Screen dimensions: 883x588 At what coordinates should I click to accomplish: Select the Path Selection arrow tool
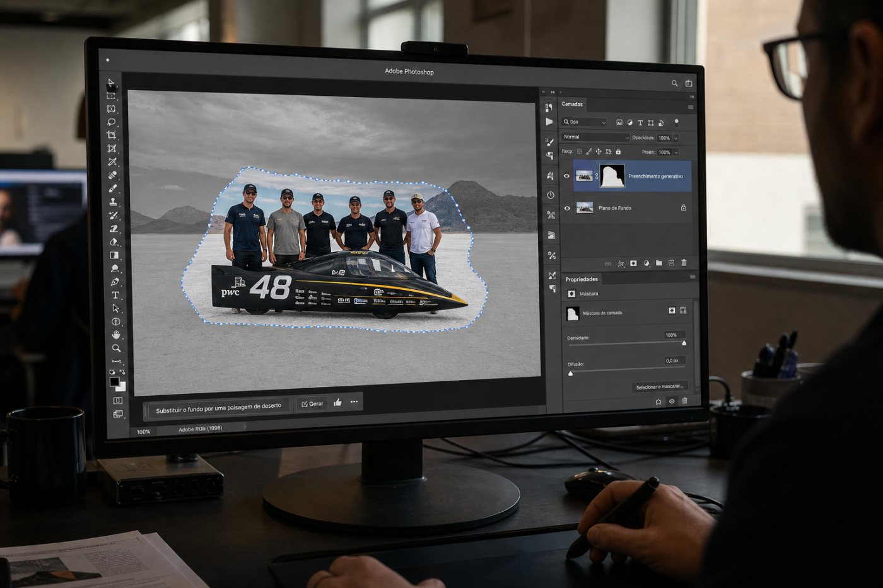pyautogui.click(x=115, y=308)
